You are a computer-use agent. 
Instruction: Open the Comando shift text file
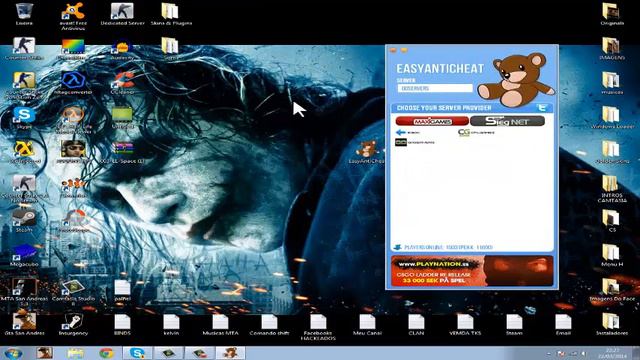tap(269, 324)
